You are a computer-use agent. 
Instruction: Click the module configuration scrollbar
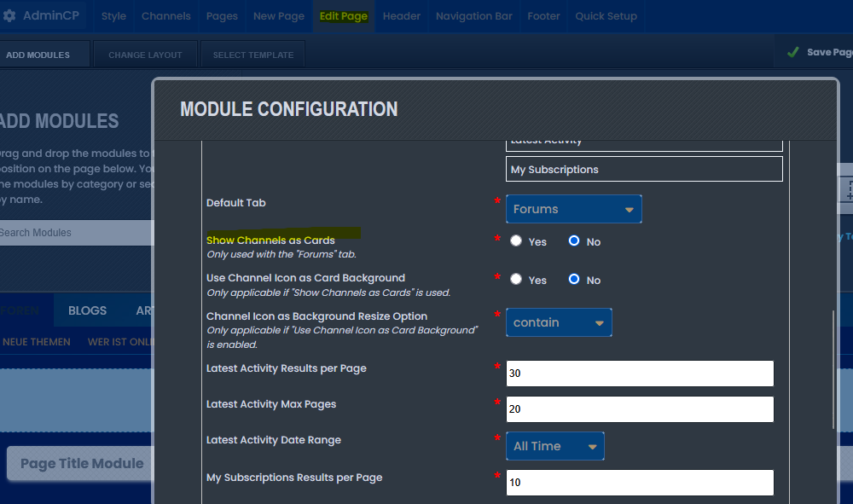click(833, 370)
